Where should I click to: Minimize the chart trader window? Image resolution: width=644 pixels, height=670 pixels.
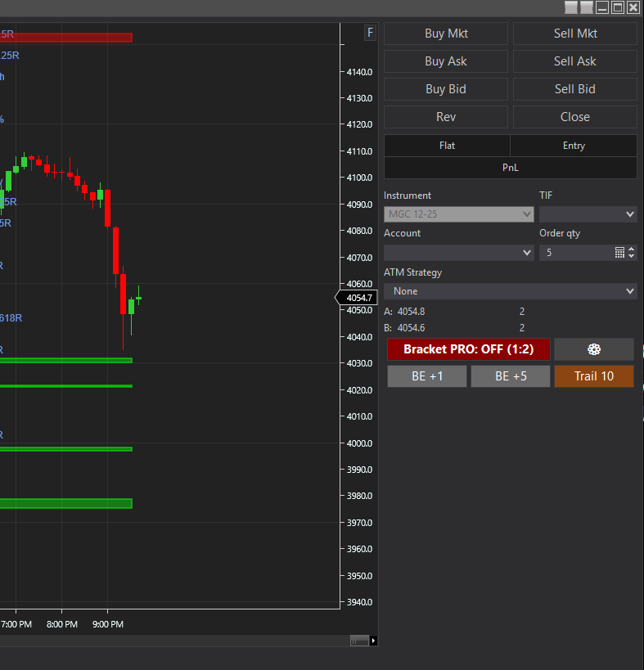point(602,7)
